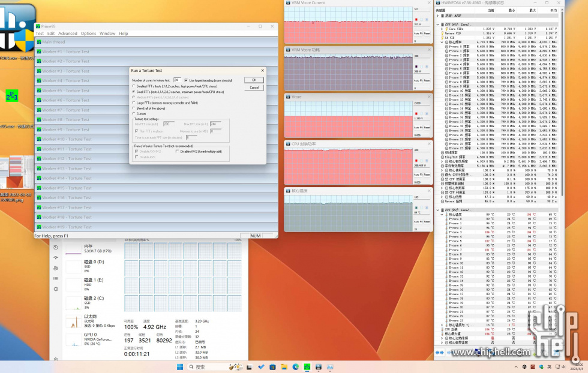This screenshot has width=588, height=373.
Task: Open Task Manager Startup apps sidebar icon
Action: pyautogui.click(x=56, y=258)
